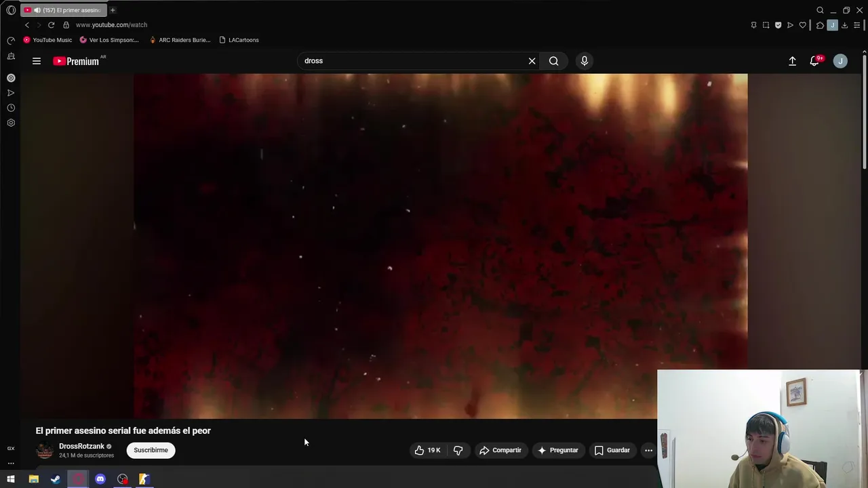
Task: Open the browser extensions puzzle icon
Action: 820,25
